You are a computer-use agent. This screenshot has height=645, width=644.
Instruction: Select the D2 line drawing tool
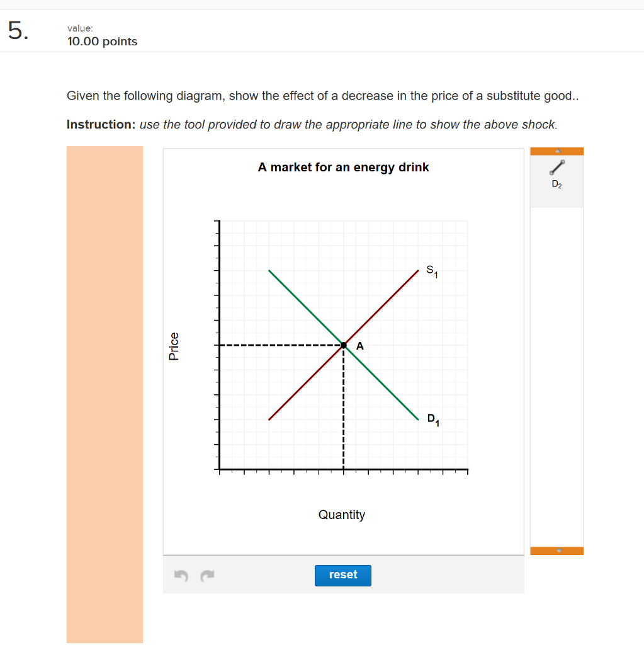coord(556,175)
